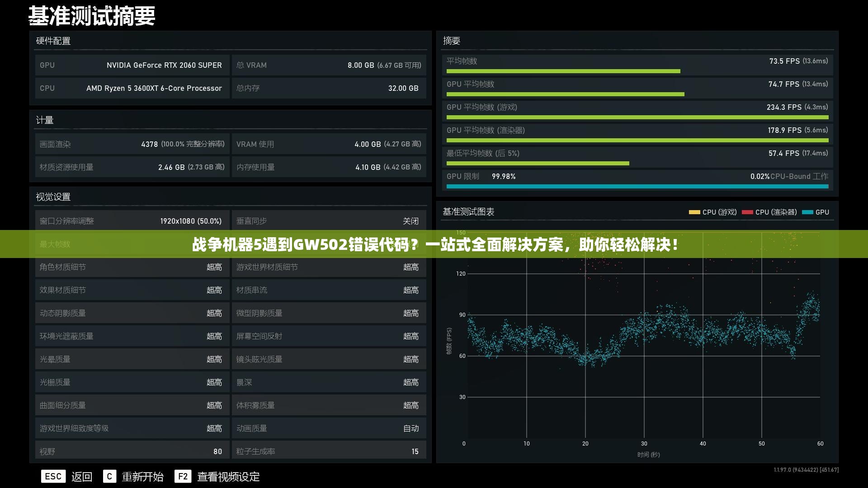Click GPU 平均帧数 (渲染器) 178.9 FPS row

click(x=637, y=134)
